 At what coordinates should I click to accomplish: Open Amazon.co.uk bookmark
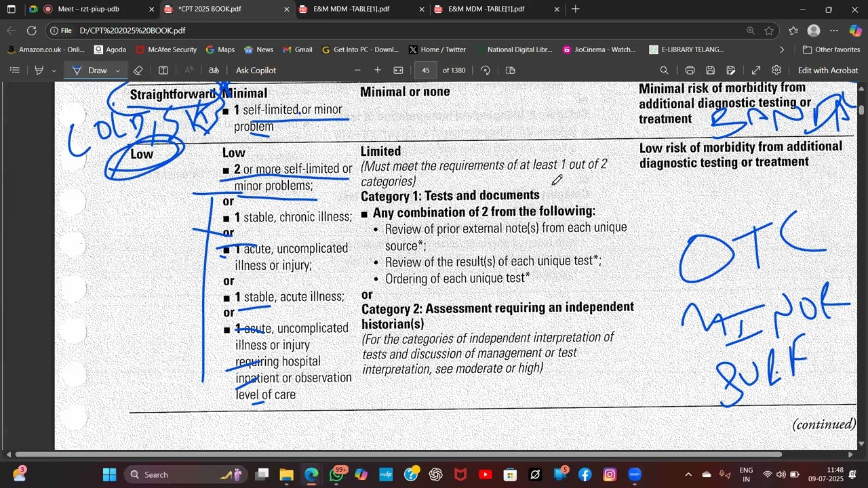(46, 49)
